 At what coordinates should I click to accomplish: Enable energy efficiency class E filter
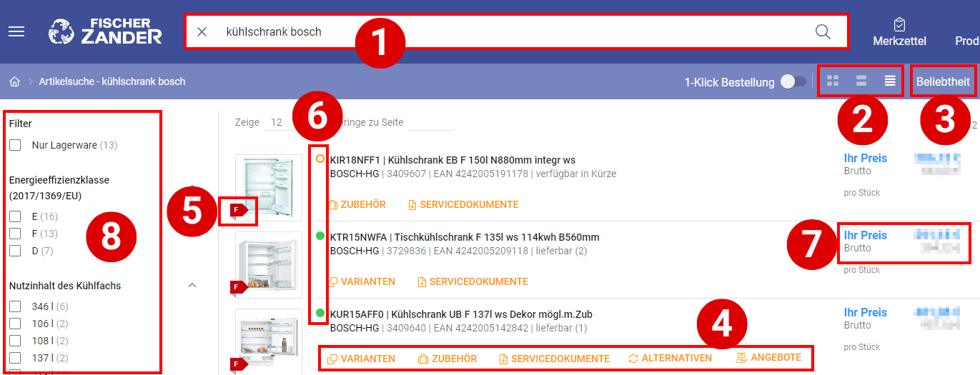click(15, 216)
